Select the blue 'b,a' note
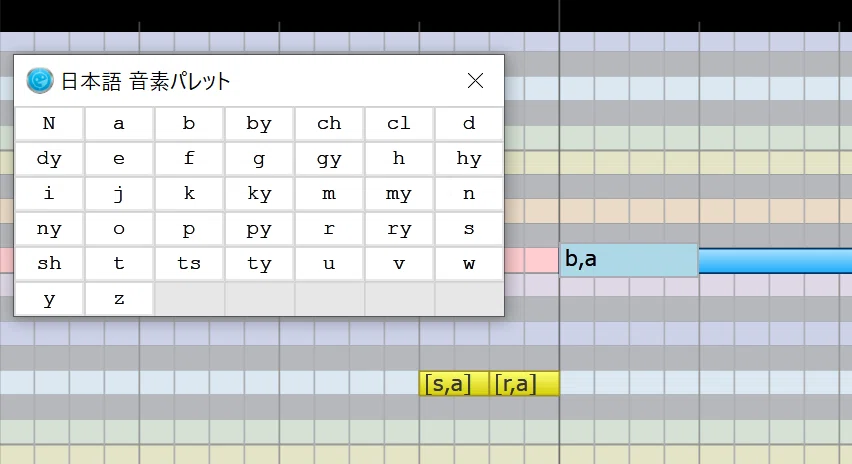 629,260
